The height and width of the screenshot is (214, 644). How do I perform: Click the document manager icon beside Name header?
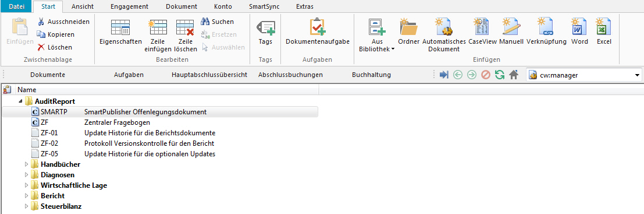[8, 89]
